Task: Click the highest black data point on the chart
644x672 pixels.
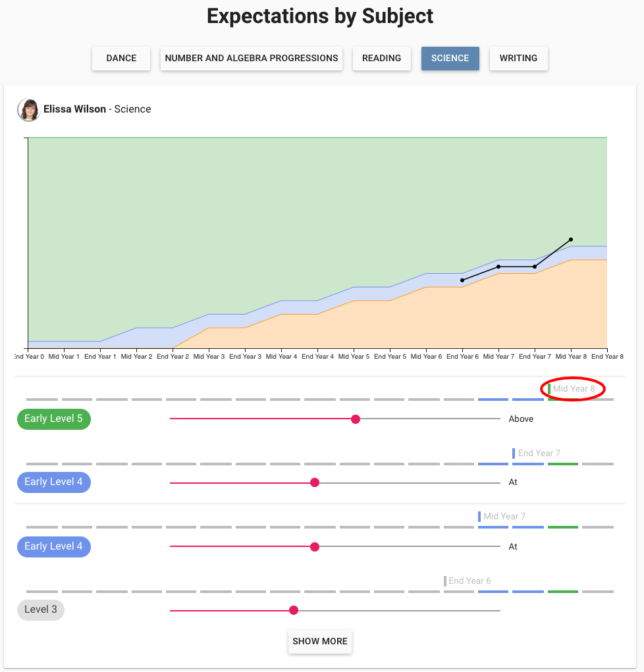Action: (571, 240)
